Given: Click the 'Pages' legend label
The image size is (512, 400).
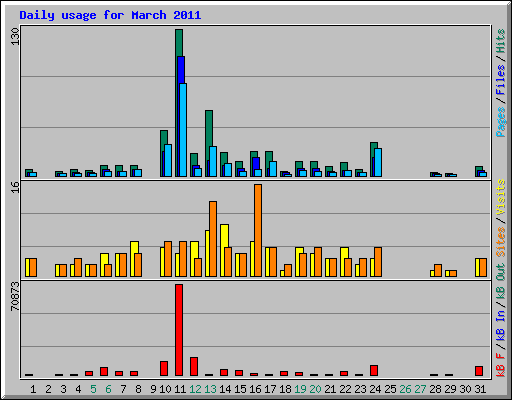Looking at the screenshot, I should coord(501,122).
